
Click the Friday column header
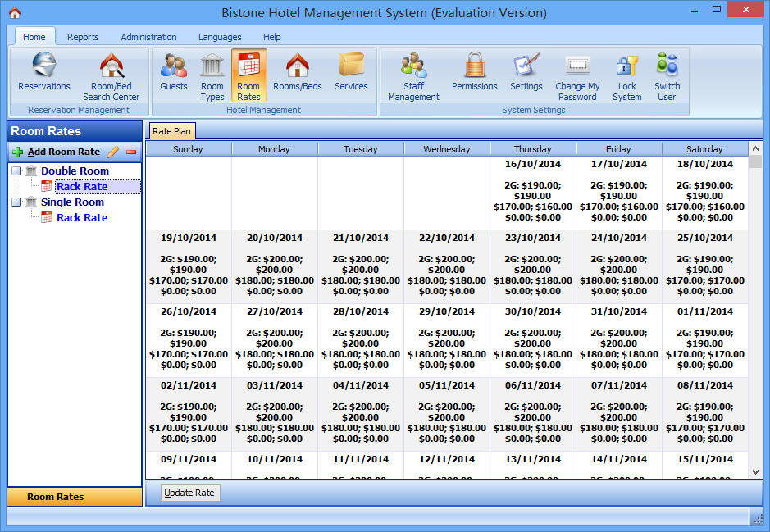[619, 149]
